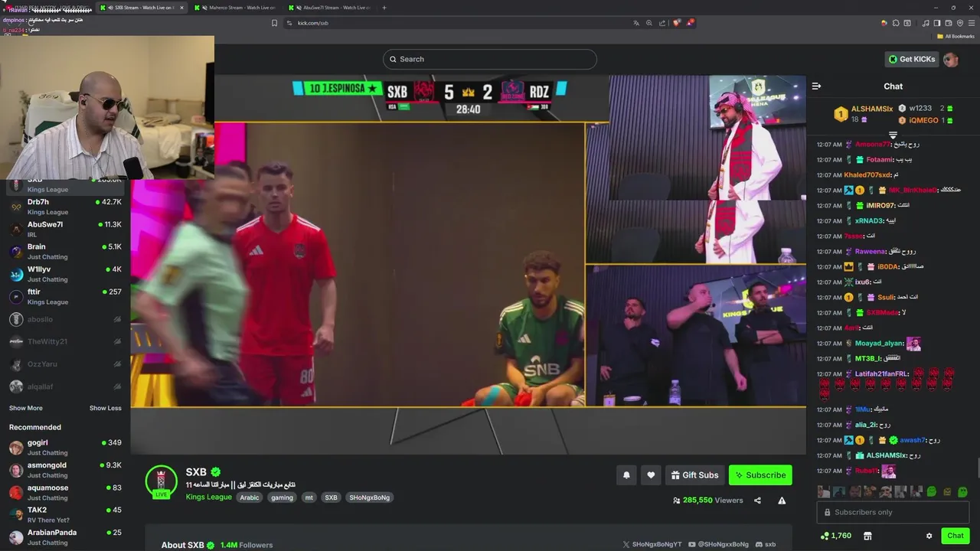Open the KICKs shop icon
Image resolution: width=980 pixels, height=551 pixels.
coord(866,536)
